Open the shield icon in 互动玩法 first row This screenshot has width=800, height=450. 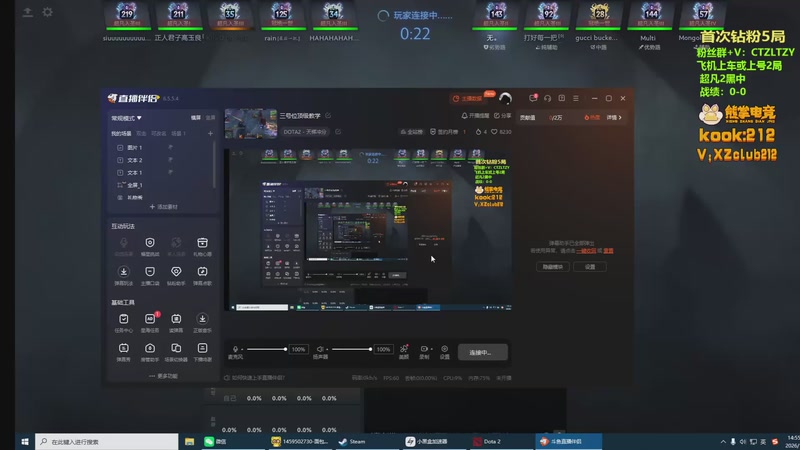(150, 243)
